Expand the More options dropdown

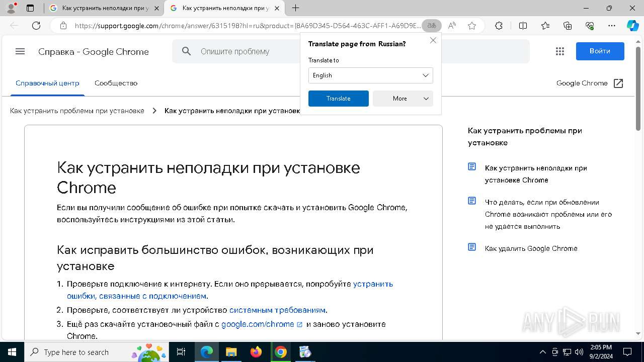tap(403, 99)
